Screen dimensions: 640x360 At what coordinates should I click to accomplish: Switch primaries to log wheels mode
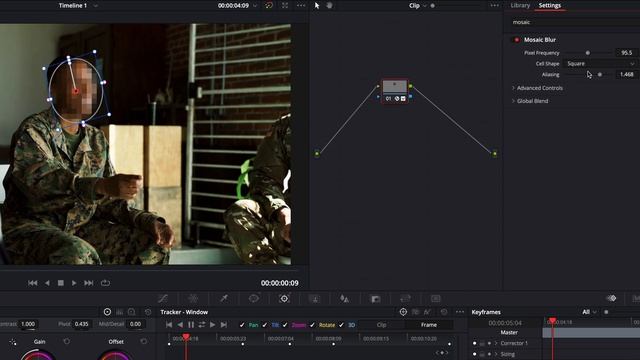(131, 312)
